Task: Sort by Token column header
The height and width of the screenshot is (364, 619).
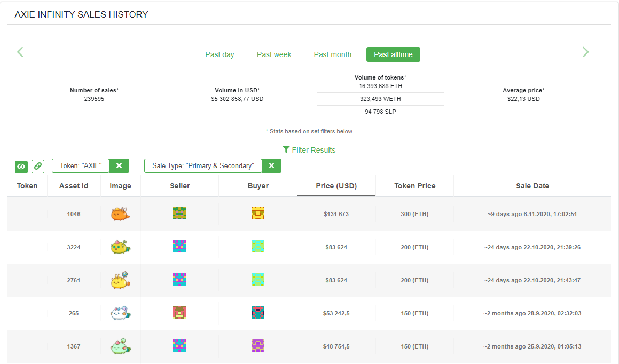Action: click(27, 186)
